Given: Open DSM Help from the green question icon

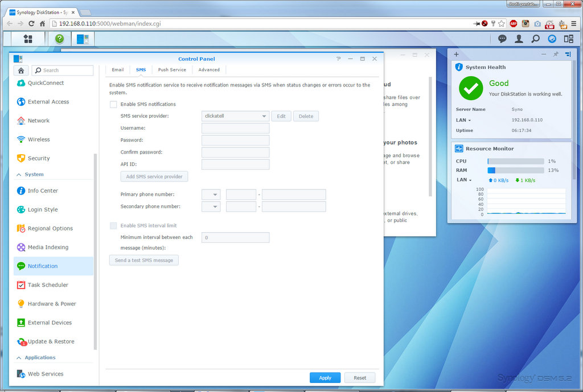Looking at the screenshot, I should click(x=59, y=39).
